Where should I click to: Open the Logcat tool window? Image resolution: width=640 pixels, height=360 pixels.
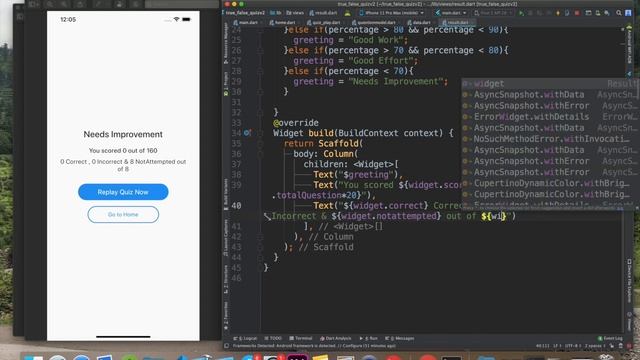point(245,338)
